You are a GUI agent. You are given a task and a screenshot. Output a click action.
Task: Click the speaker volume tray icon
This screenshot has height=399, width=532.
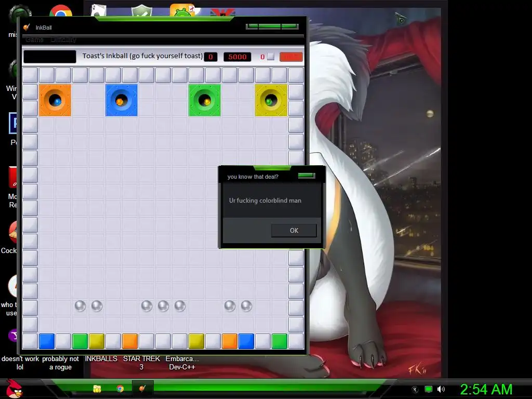[x=441, y=389]
